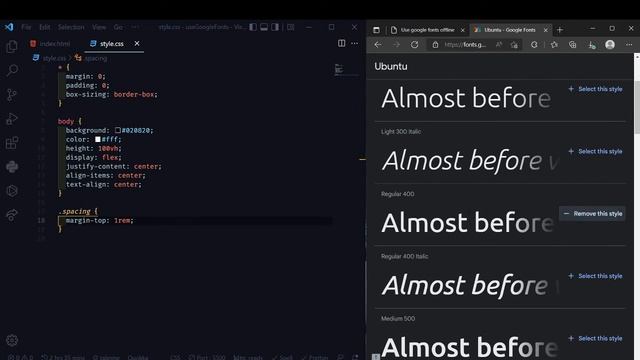The image size is (640, 360).
Task: Select the topmost style above Light 300 Italic
Action: click(596, 89)
